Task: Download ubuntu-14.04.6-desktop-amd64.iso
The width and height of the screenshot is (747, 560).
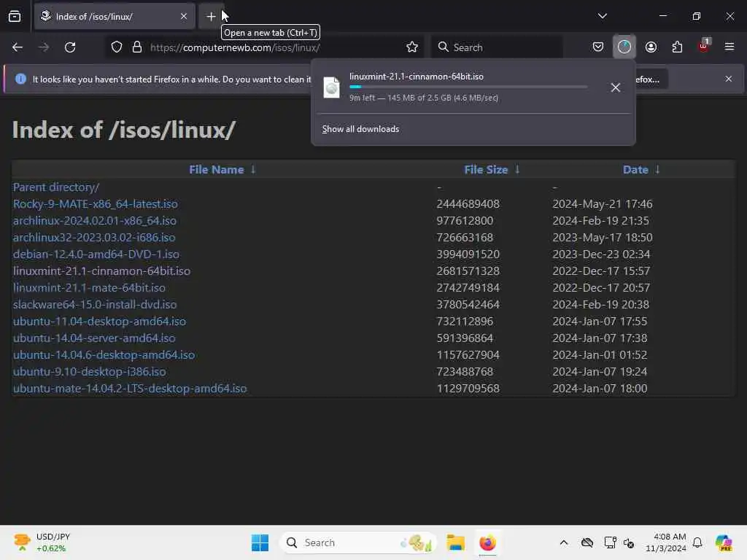Action: click(x=104, y=355)
